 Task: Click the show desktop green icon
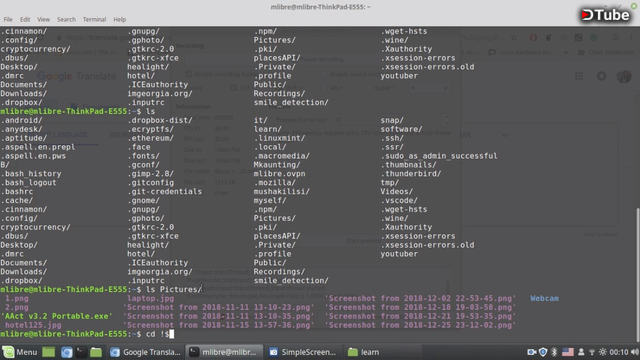point(49,352)
